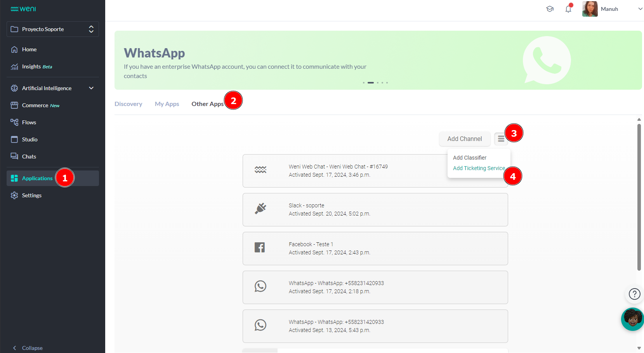Open Studio from the sidebar
The width and height of the screenshot is (644, 353).
coord(30,139)
